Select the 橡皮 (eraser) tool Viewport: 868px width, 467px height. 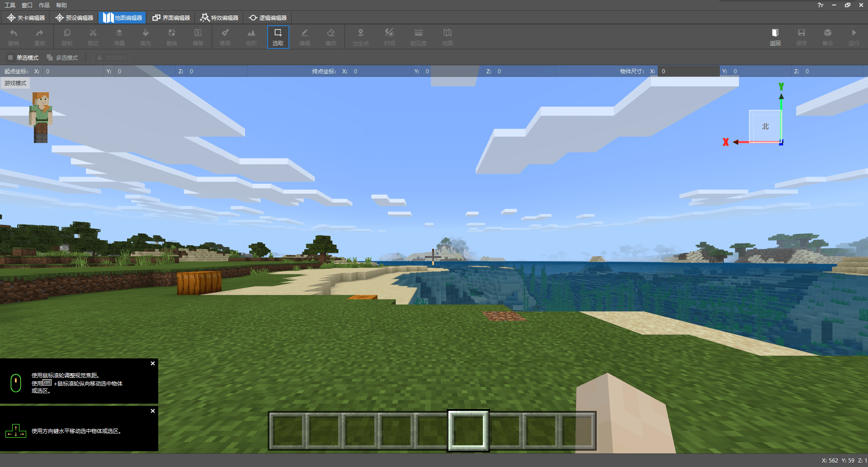pos(331,37)
